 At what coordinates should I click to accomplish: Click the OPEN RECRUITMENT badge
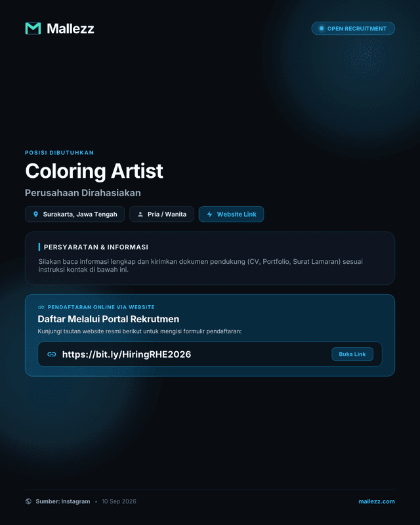(x=353, y=28)
